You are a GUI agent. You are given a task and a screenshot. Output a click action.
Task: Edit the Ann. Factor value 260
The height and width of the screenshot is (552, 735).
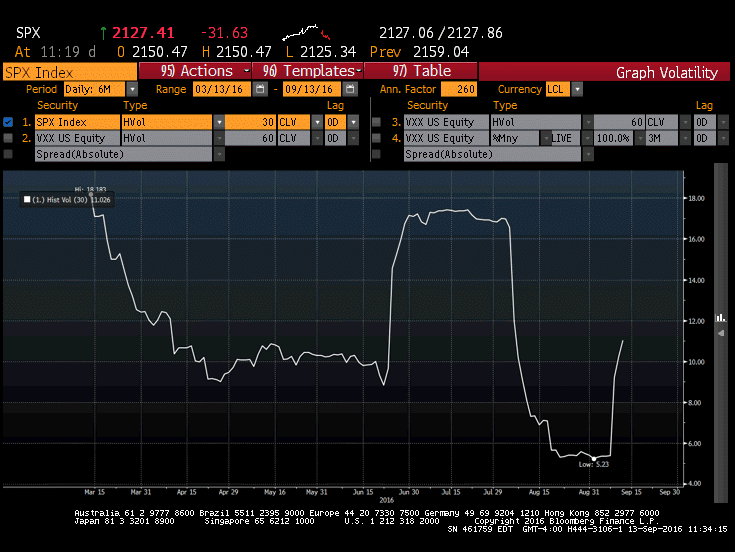click(x=459, y=89)
